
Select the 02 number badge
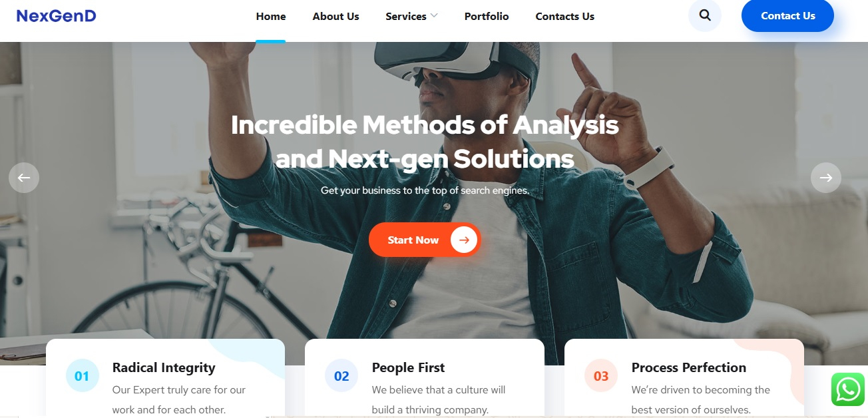pos(341,376)
